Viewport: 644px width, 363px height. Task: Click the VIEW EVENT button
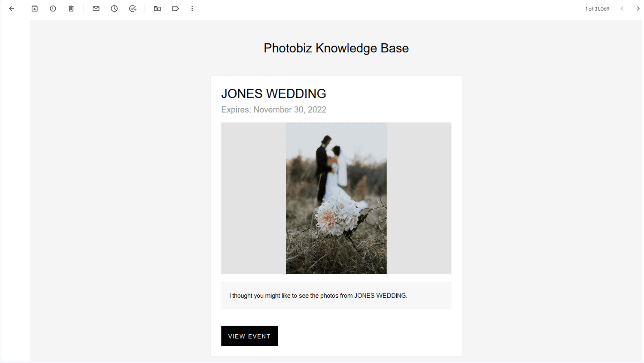tap(249, 336)
